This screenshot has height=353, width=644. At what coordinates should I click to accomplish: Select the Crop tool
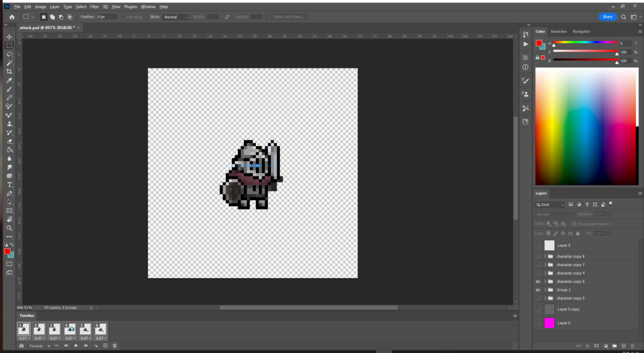[9, 72]
